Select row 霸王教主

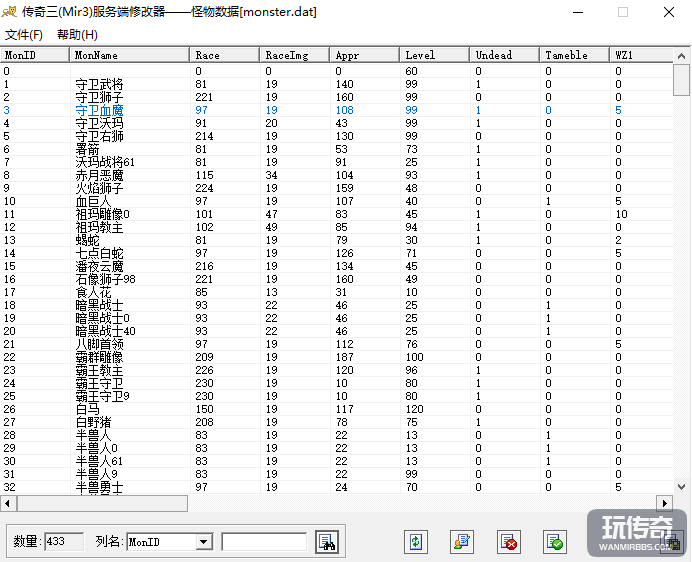pyautogui.click(x=336, y=370)
